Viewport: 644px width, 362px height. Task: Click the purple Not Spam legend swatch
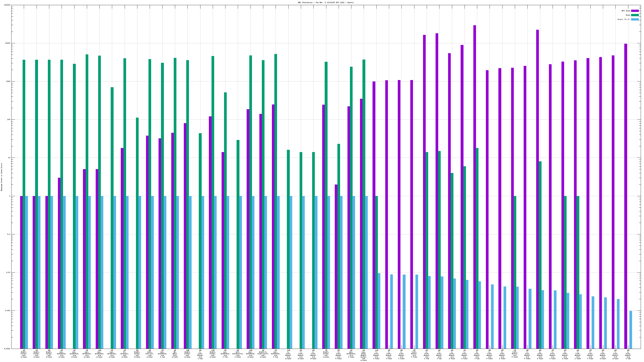(x=635, y=11)
